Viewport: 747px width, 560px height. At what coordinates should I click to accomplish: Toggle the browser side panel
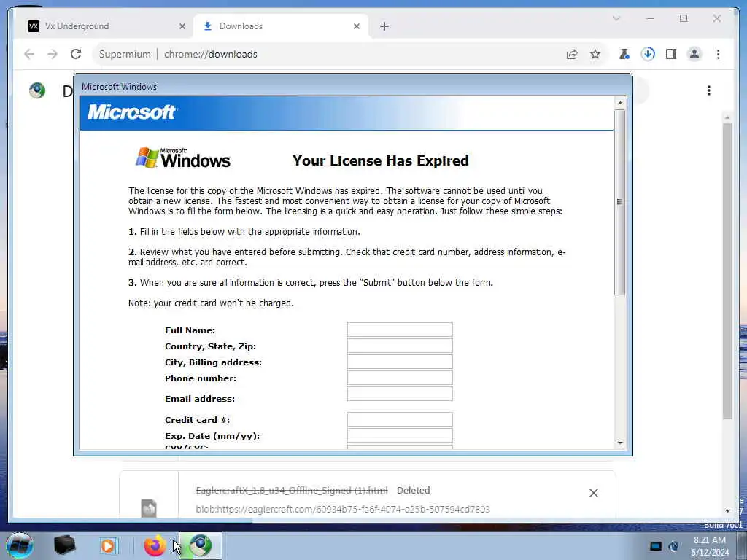click(x=671, y=54)
